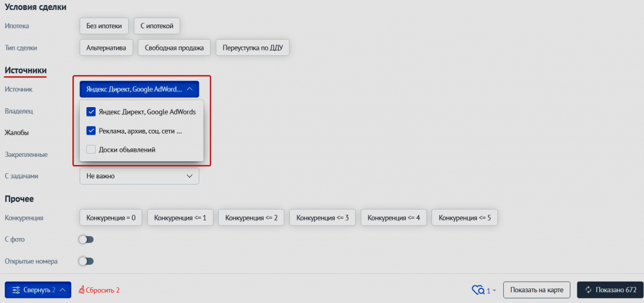Screen dimensions: 644x303
Task: Expand the small arrow next to heart counter
Action: tap(494, 290)
